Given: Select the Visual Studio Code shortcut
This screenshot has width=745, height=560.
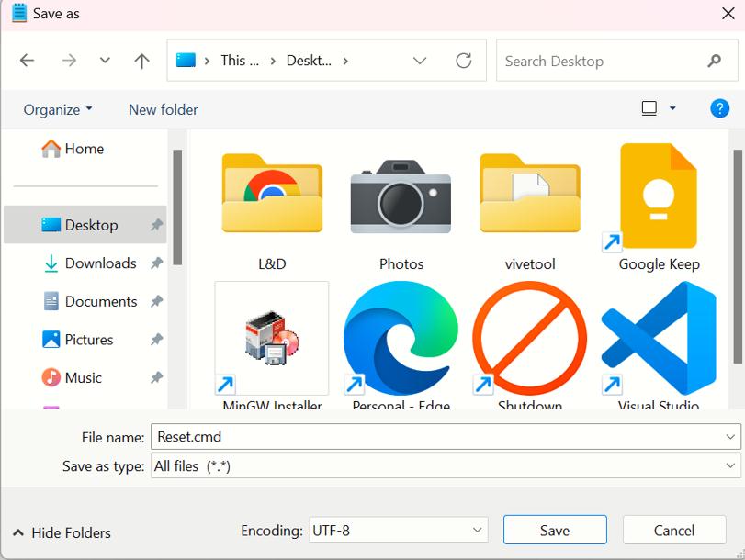Looking at the screenshot, I should coord(658,340).
